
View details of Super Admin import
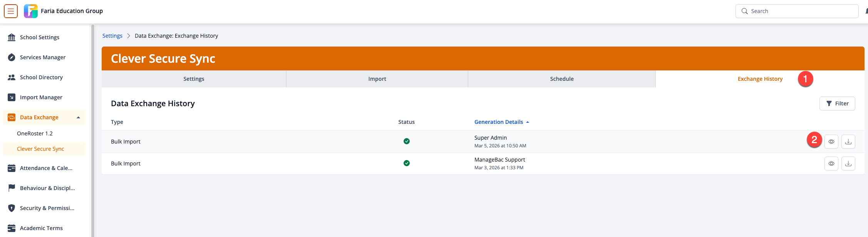pos(831,142)
